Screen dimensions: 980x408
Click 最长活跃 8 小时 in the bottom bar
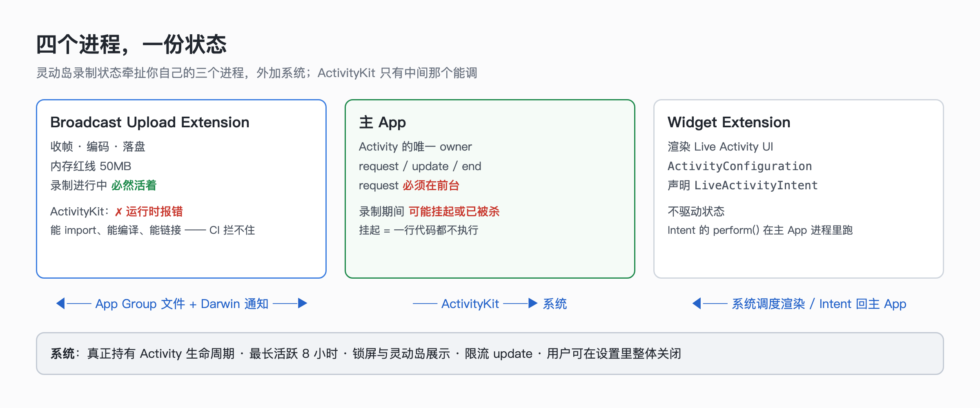coord(294,354)
